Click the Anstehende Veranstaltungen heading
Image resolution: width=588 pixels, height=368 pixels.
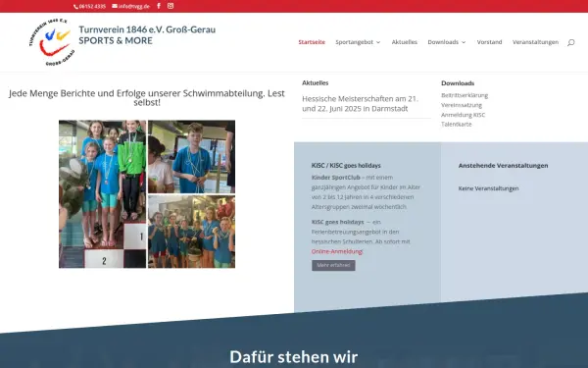[x=503, y=166]
